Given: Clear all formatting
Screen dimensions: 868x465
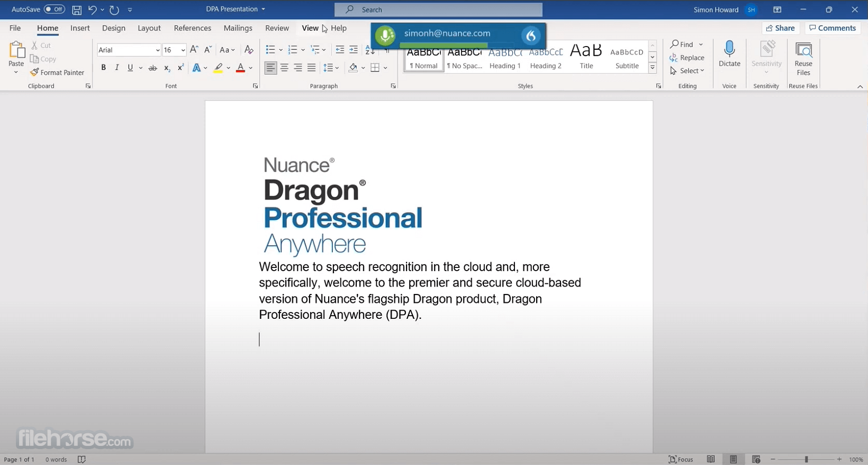Looking at the screenshot, I should tap(249, 50).
